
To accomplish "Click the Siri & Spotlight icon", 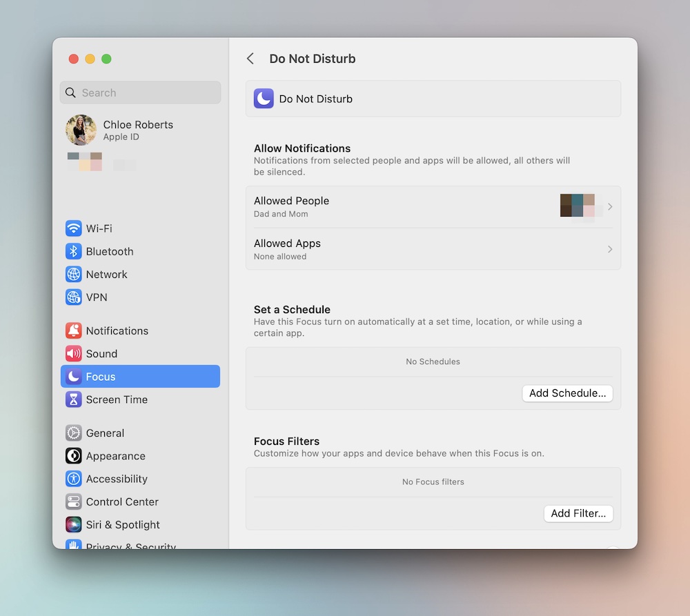I will tap(74, 524).
